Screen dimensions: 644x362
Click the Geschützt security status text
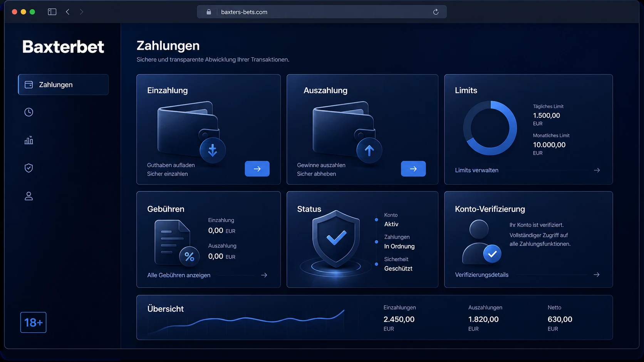[x=398, y=269]
